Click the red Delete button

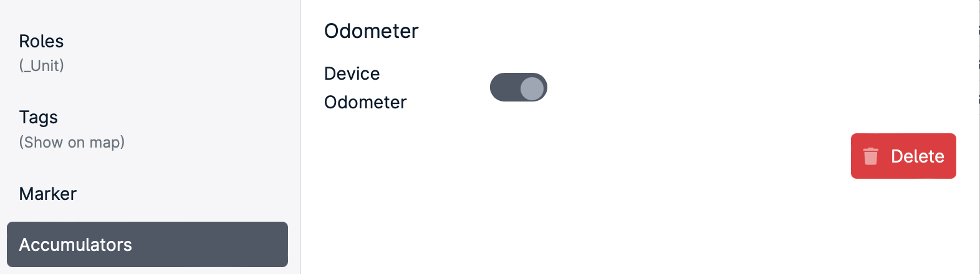[903, 156]
